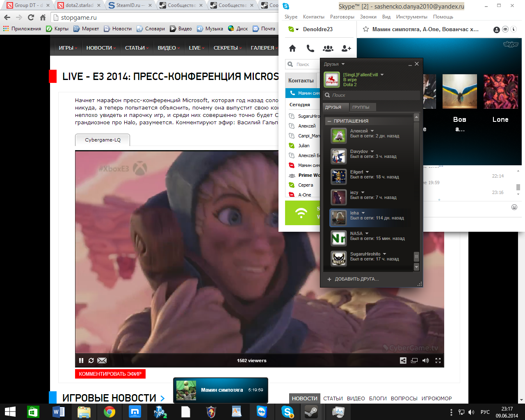Open popout player icon
Screen dimensions: 525x420
[x=414, y=361]
